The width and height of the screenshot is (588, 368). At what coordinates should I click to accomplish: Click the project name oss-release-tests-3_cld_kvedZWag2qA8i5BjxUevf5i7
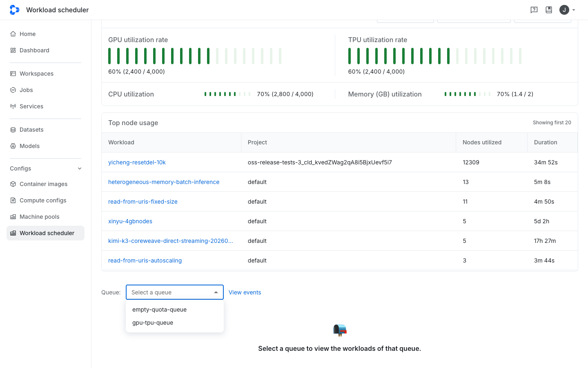pyautogui.click(x=320, y=162)
